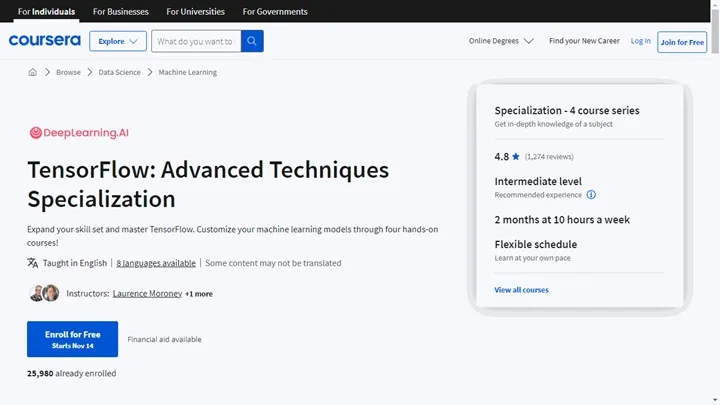Image resolution: width=720 pixels, height=405 pixels.
Task: Click the Intermediate level text
Action: (x=538, y=181)
